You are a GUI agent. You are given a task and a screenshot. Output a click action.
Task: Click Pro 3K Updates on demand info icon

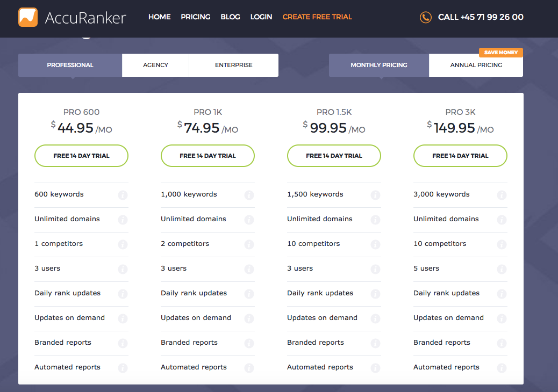[502, 318]
